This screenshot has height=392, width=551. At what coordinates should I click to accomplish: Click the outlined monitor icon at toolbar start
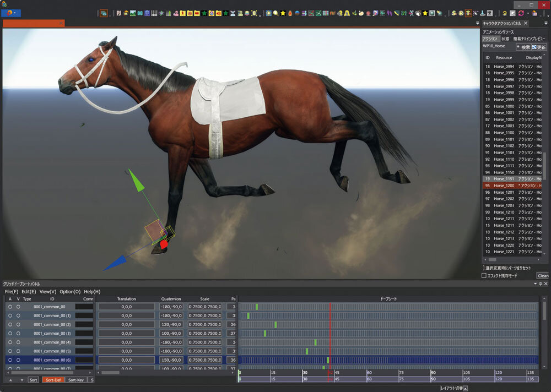(104, 13)
